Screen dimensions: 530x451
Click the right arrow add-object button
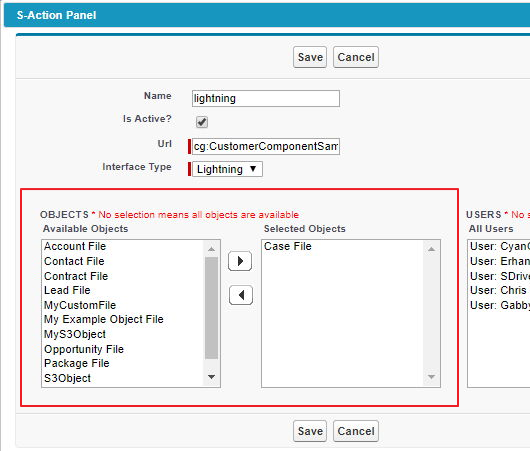click(x=240, y=261)
